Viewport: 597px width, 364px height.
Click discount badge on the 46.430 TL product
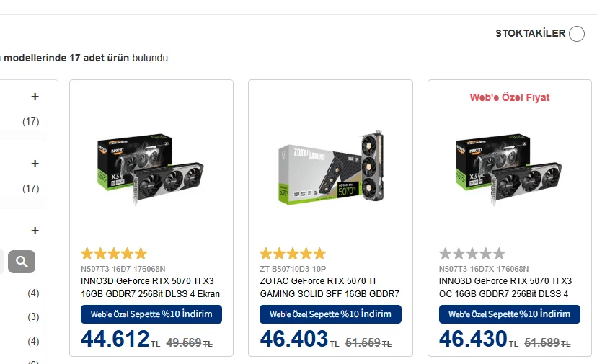(x=509, y=314)
